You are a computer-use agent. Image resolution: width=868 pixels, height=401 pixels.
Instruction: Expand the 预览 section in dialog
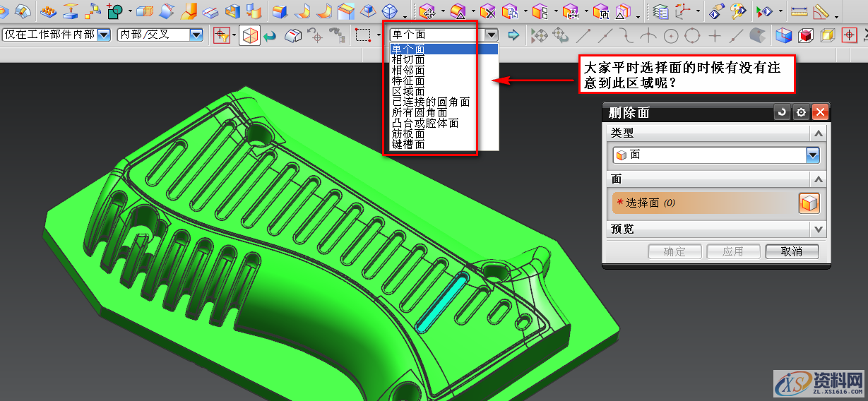pyautogui.click(x=818, y=229)
